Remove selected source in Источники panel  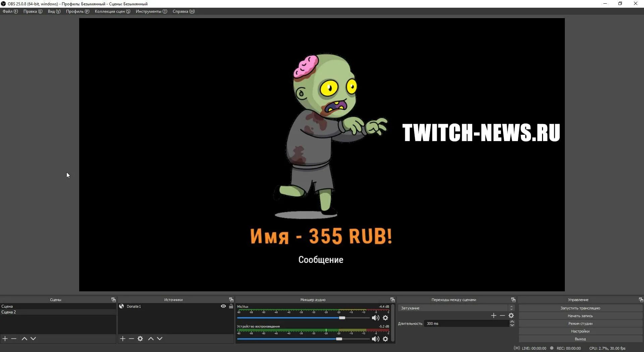coord(131,339)
